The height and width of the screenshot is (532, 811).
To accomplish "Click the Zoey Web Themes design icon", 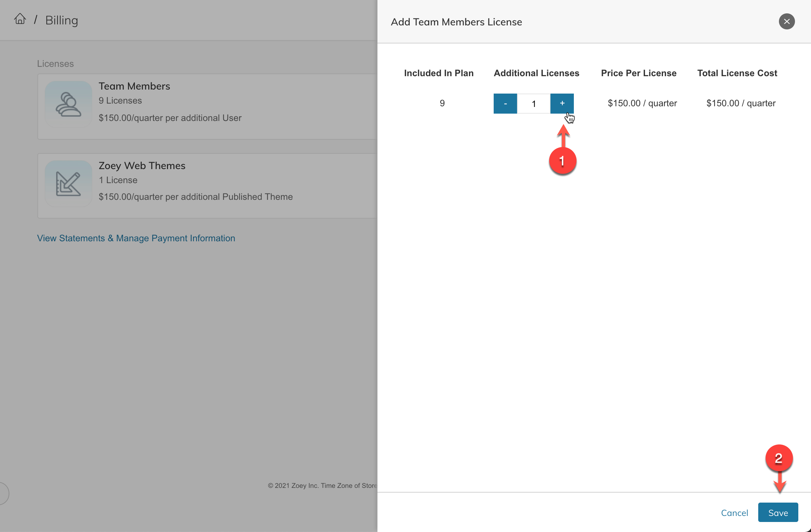I will (68, 184).
